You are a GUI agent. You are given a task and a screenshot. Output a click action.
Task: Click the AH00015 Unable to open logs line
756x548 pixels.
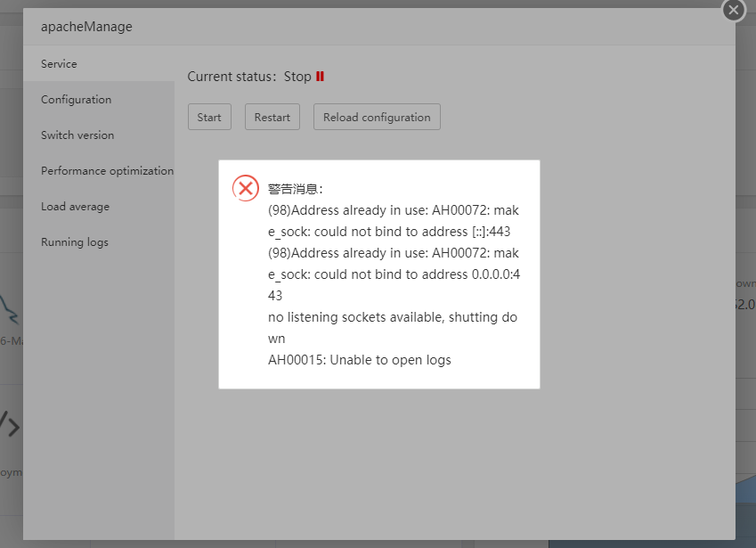359,360
